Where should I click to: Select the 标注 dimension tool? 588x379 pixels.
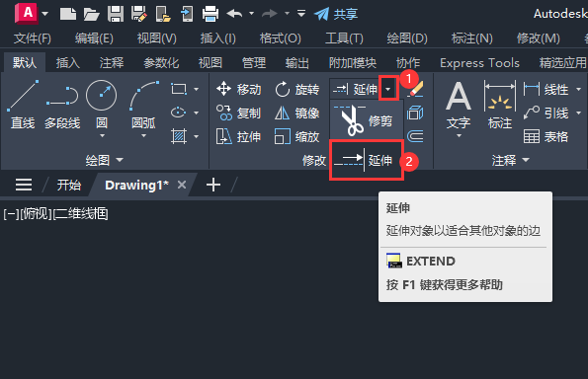pos(499,105)
